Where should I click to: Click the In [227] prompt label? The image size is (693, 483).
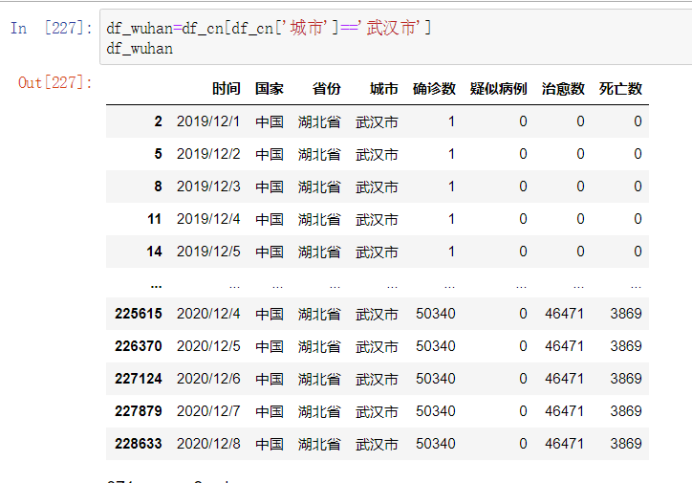(x=50, y=28)
